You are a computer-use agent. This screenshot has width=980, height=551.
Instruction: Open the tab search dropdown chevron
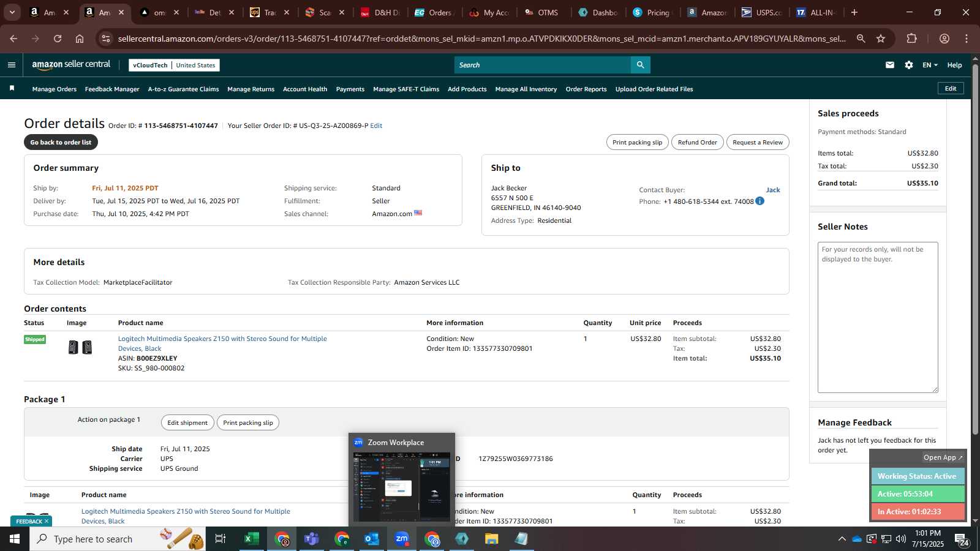pos(12,12)
